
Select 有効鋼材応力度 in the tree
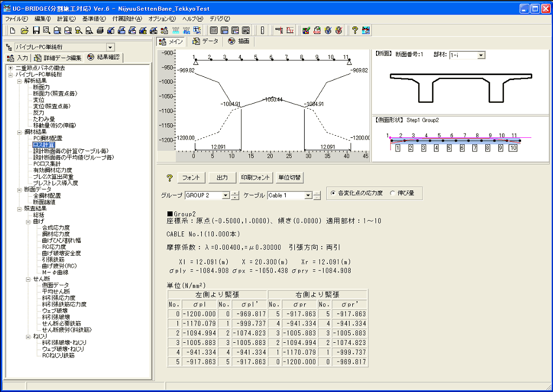coord(51,170)
